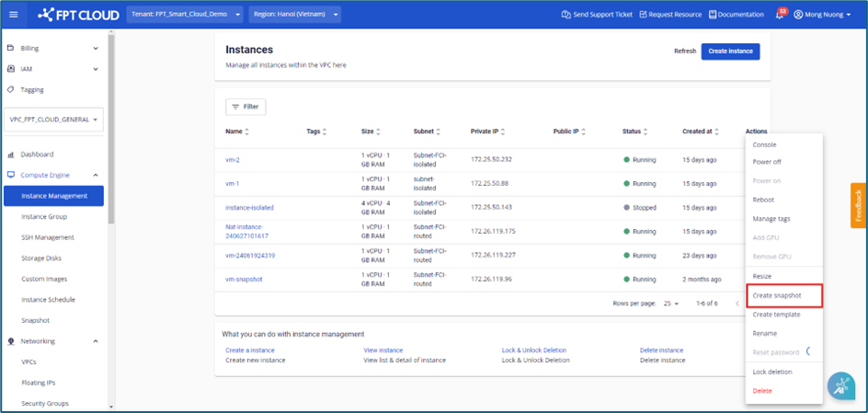Sort by Name column arrows icon
Image resolution: width=868 pixels, height=413 pixels.
[247, 132]
